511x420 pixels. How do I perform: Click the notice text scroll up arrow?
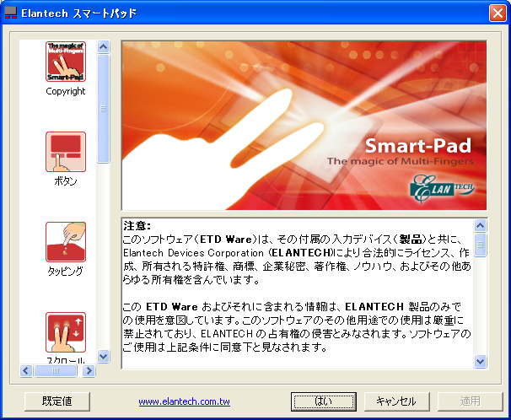[481, 225]
